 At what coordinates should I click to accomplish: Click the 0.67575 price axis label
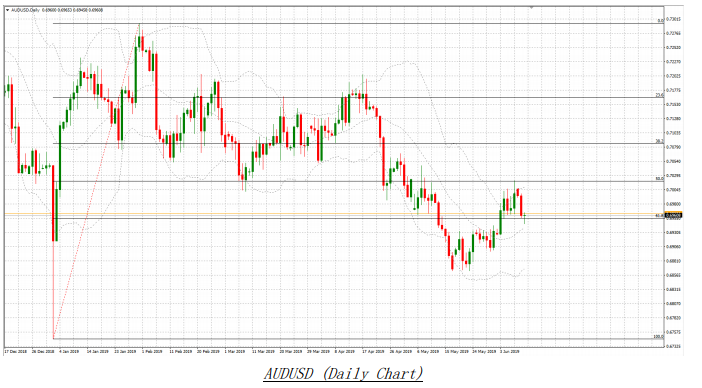coord(673,332)
